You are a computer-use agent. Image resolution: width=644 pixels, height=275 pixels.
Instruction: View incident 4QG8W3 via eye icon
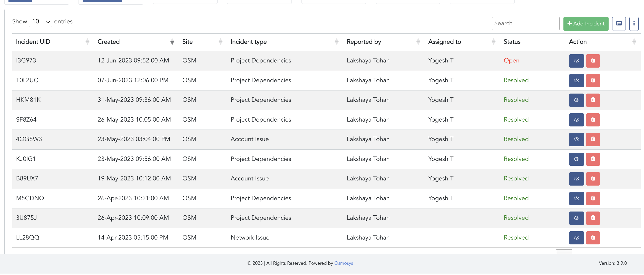[x=576, y=139]
